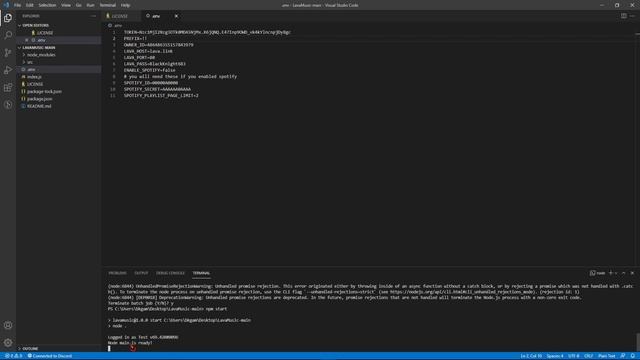Click the Spaces: 4 indentation setting
This screenshot has height=360, width=640.
pyautogui.click(x=555, y=356)
